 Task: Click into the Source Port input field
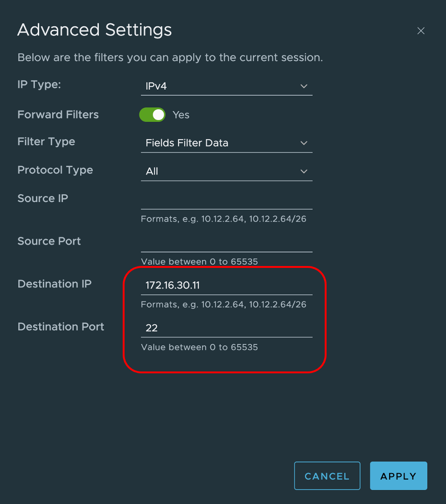tap(226, 243)
